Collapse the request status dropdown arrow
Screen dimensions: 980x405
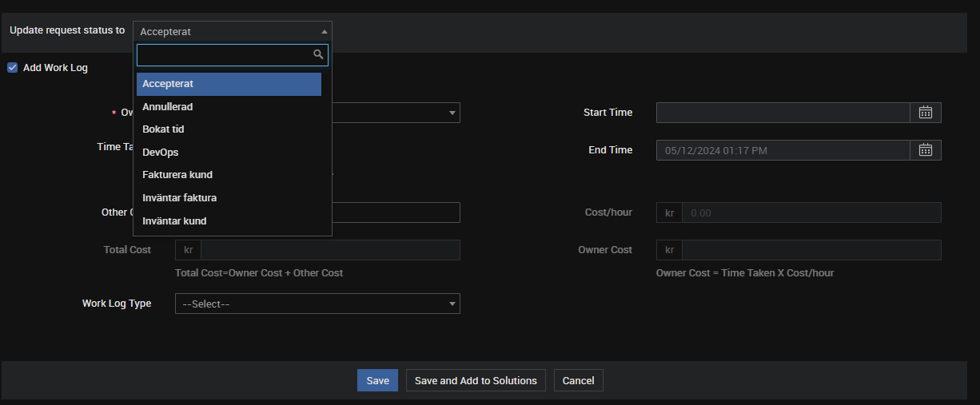tap(324, 32)
